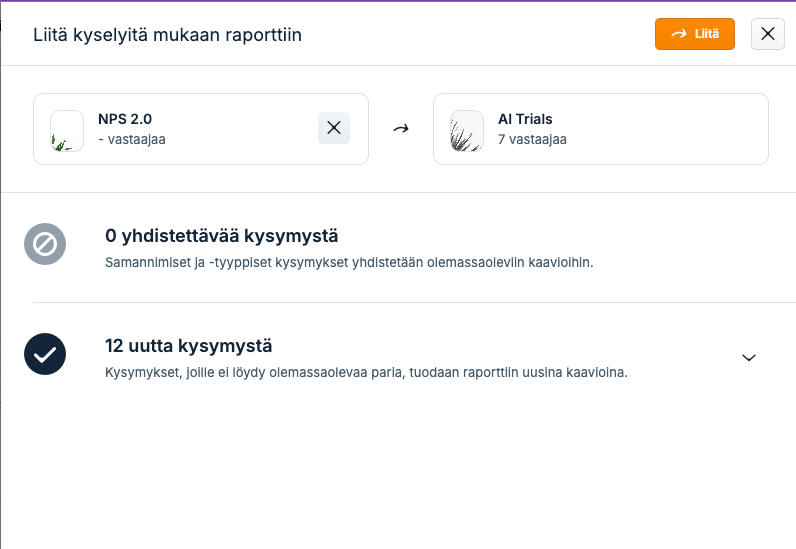Image resolution: width=796 pixels, height=549 pixels.
Task: Click the crossed-out circle merge icon
Action: point(45,244)
